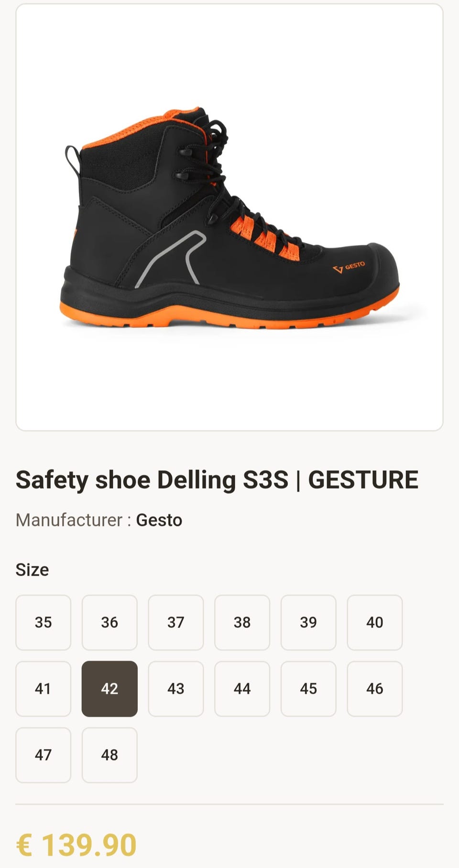This screenshot has height=868, width=459.
Task: Select shoe size 35
Action: point(43,622)
